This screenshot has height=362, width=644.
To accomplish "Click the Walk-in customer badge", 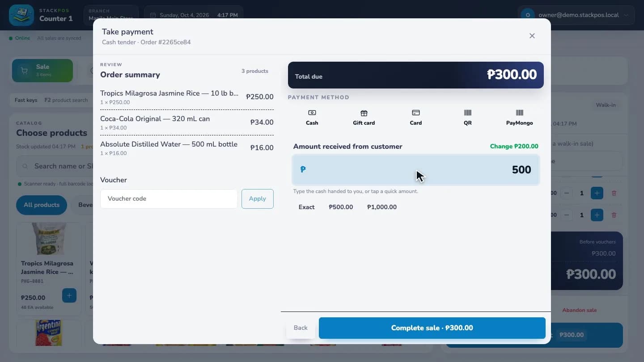I will click(606, 105).
